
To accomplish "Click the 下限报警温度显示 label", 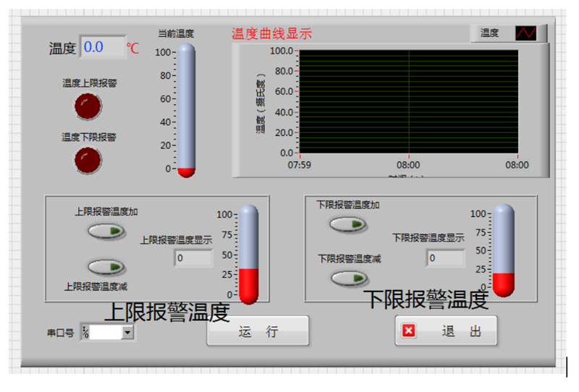I will [428, 238].
